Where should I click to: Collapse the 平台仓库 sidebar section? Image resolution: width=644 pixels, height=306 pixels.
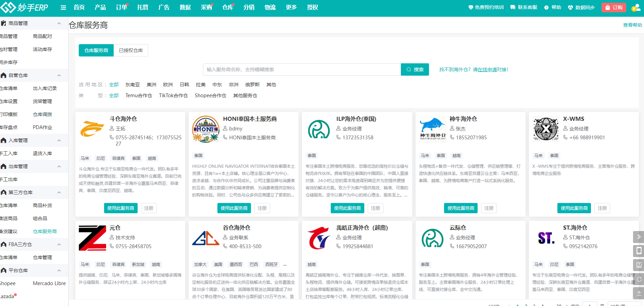point(59,270)
